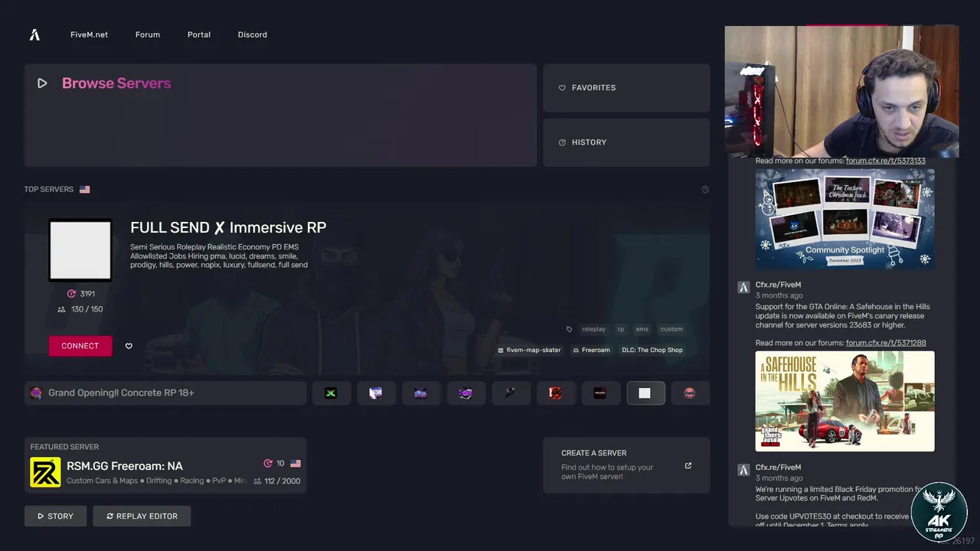View the Safehouse in the Hills image
Image resolution: width=980 pixels, height=551 pixels.
pos(845,401)
